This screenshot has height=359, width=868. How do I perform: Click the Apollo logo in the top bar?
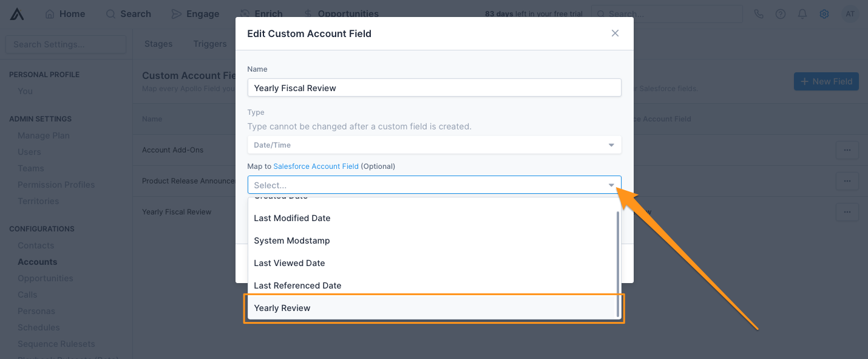16,13
